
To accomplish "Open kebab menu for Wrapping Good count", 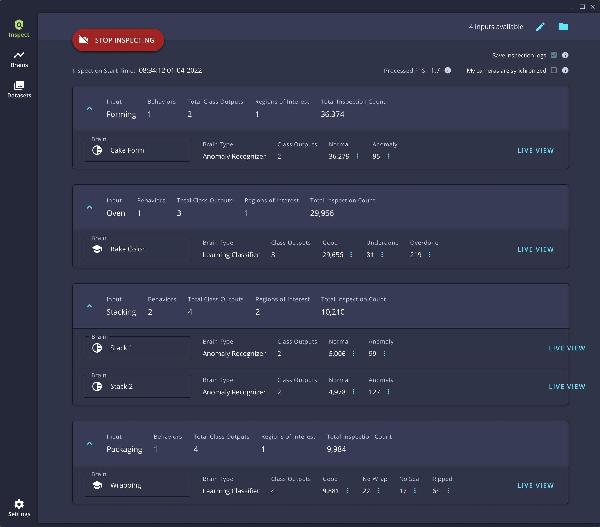I will coord(347,491).
